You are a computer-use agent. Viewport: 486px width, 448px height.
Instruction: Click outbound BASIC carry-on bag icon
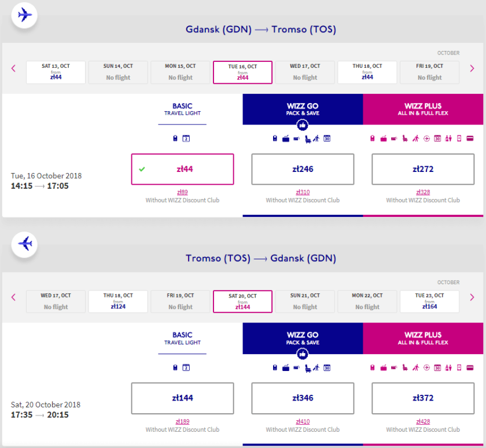175,138
